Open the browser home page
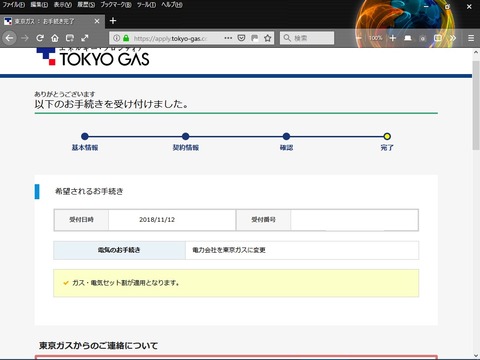The height and width of the screenshot is (360, 480). click(55, 38)
